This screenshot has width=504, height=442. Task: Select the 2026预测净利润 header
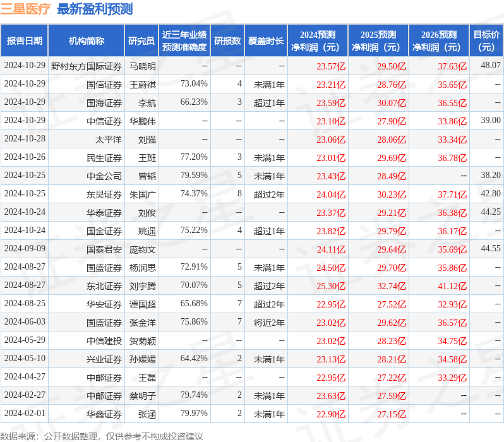pos(439,41)
